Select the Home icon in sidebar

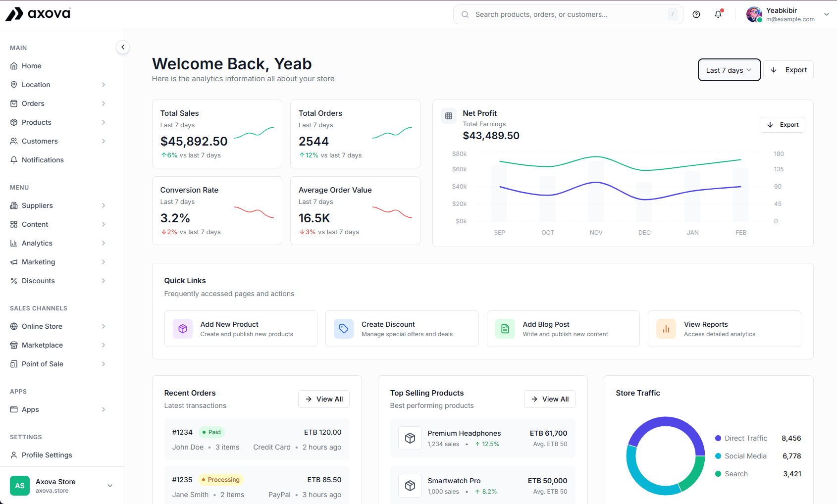14,66
